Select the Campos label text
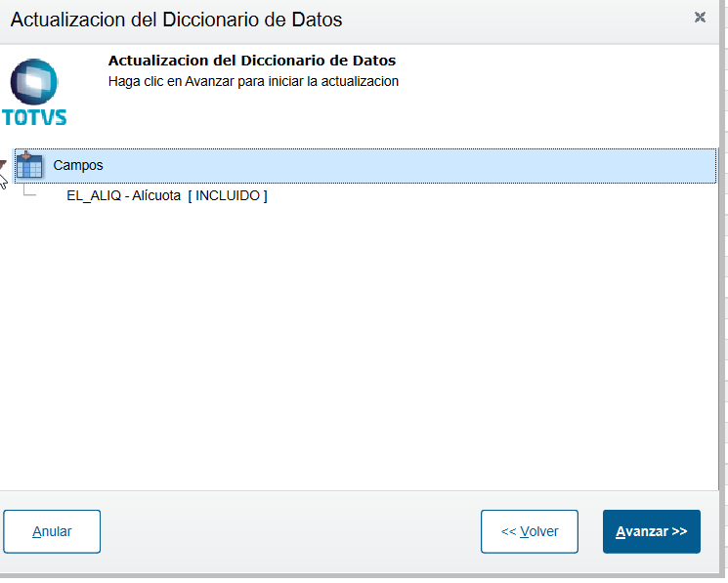The image size is (728, 583). (x=78, y=165)
